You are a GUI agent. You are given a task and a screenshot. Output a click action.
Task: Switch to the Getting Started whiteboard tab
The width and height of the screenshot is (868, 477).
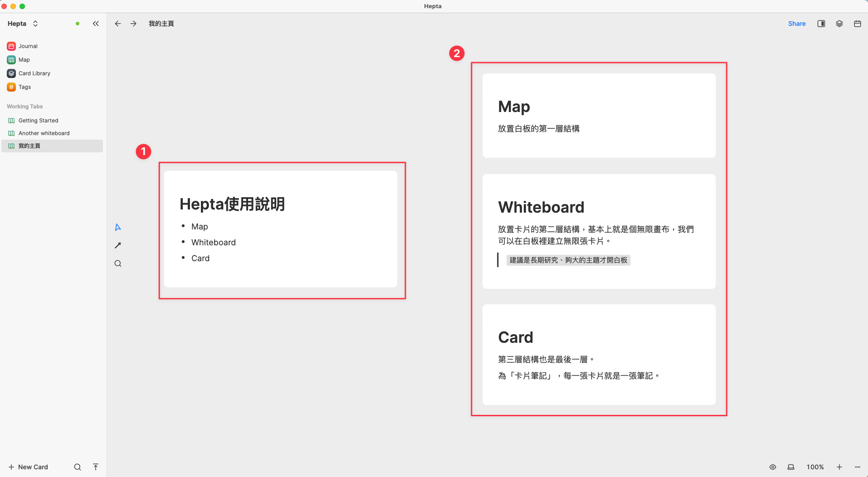point(38,120)
